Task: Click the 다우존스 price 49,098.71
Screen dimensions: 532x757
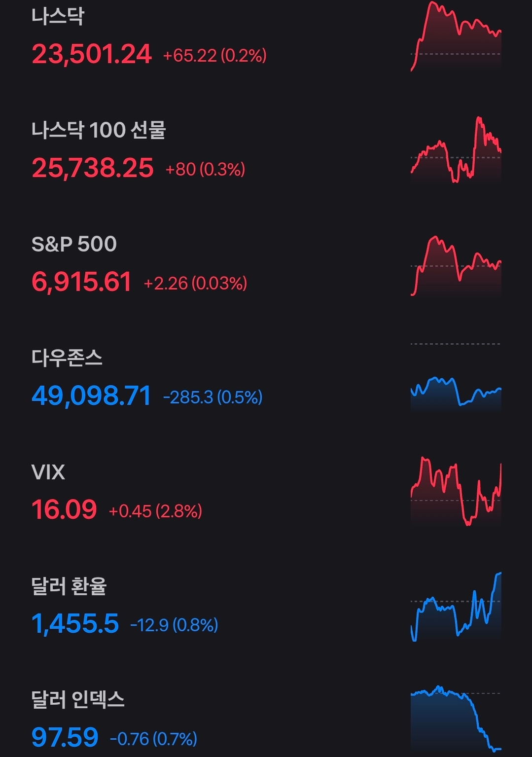Action: 91,396
